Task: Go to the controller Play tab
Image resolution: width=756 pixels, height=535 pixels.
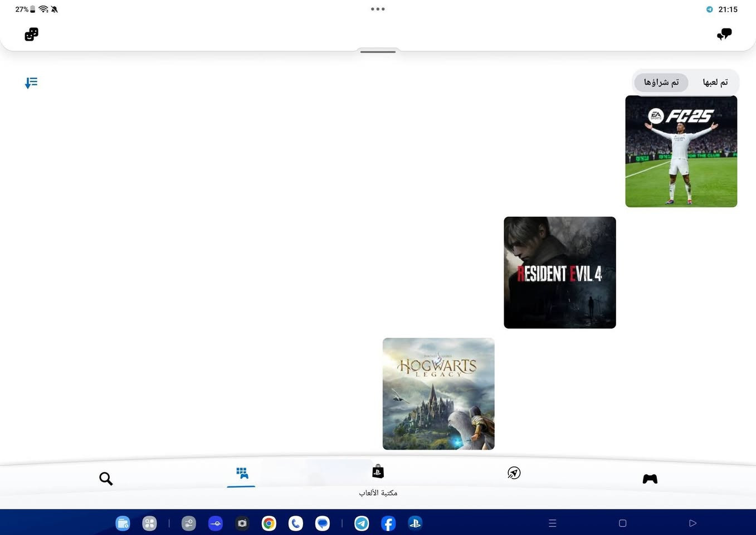Action: tap(650, 479)
